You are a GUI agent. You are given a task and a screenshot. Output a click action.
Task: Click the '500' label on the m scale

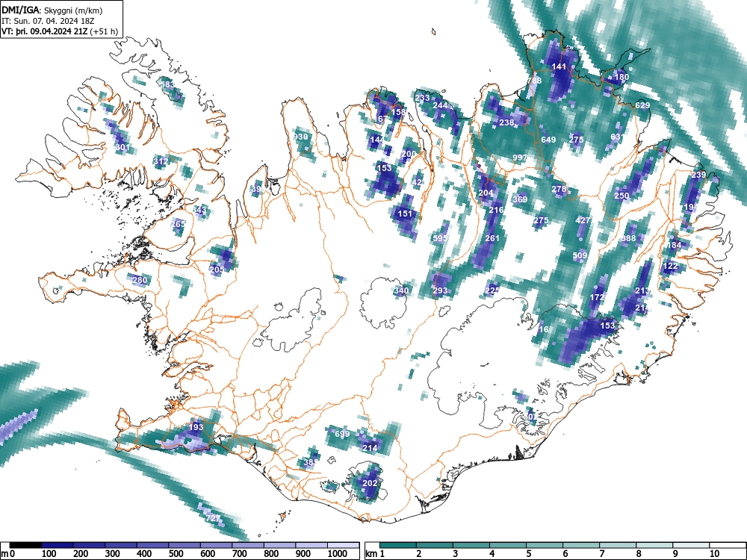pyautogui.click(x=176, y=554)
